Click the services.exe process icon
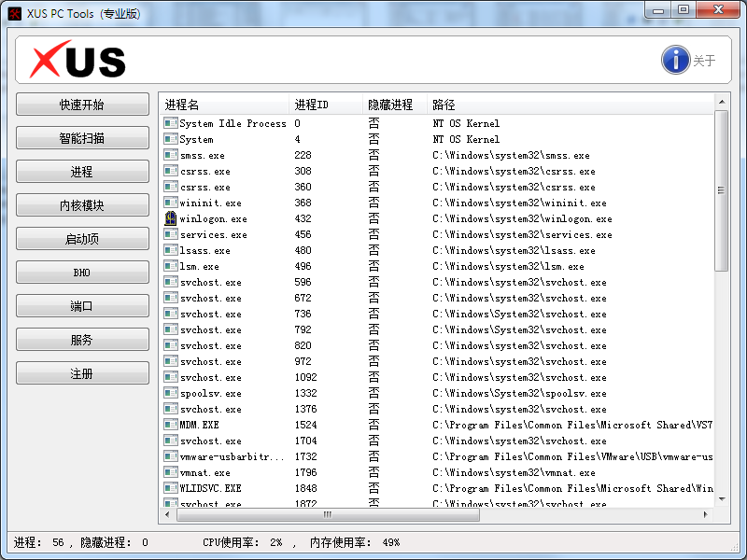The image size is (747, 560). [170, 234]
